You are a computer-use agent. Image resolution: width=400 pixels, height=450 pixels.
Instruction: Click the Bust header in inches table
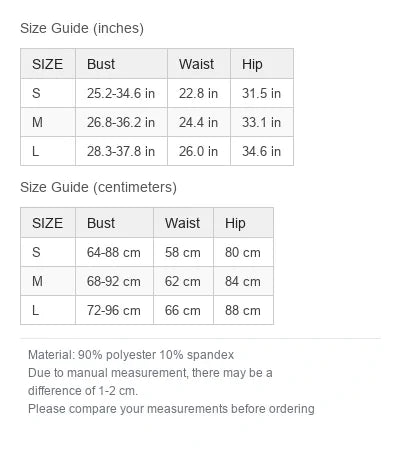tap(121, 64)
